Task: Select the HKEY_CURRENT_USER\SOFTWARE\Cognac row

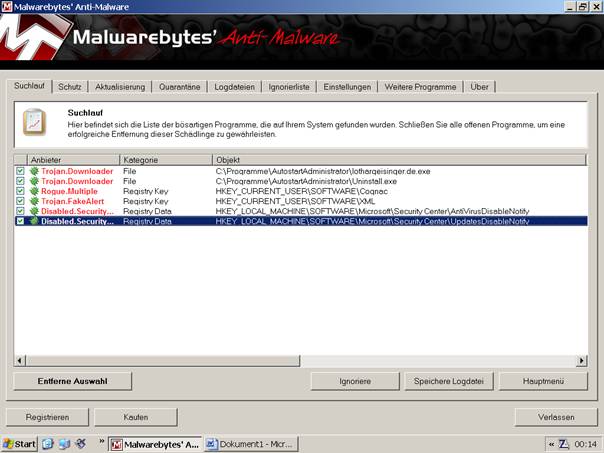Action: click(302, 191)
